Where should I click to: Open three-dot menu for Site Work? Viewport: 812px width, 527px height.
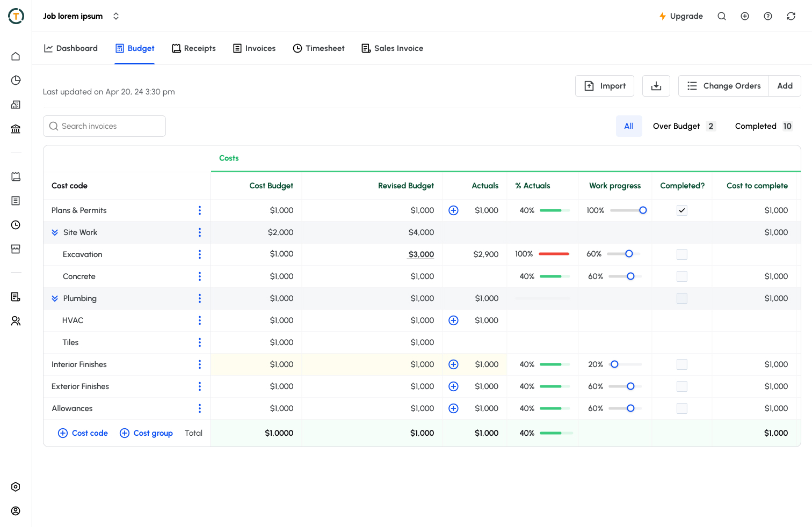(x=200, y=232)
